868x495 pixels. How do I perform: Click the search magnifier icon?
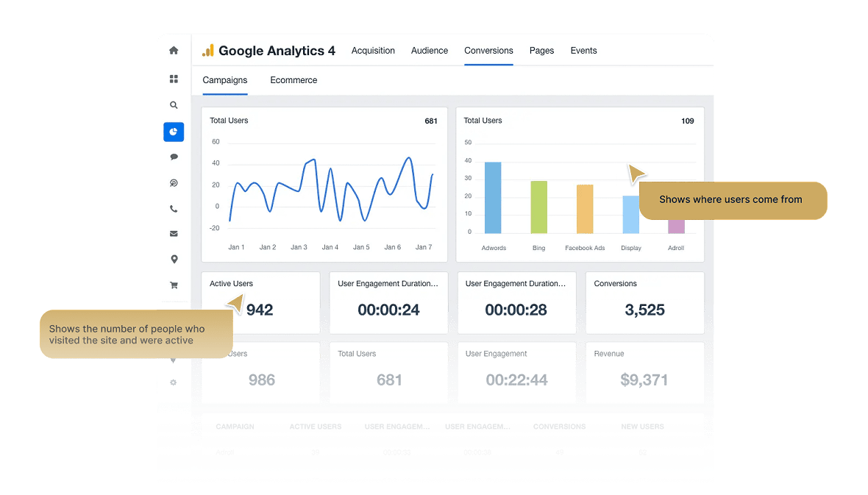point(174,104)
